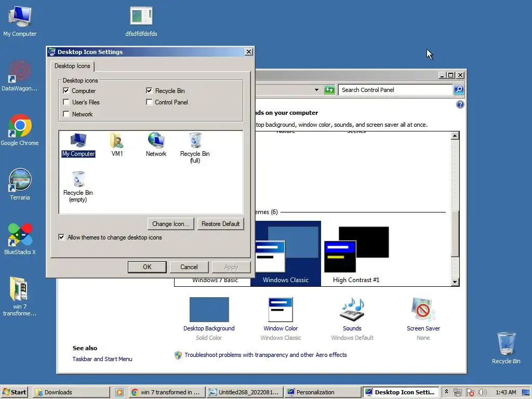Open Troubleshoot transparency and Aero effects link
Image resolution: width=532 pixels, height=399 pixels.
click(265, 355)
